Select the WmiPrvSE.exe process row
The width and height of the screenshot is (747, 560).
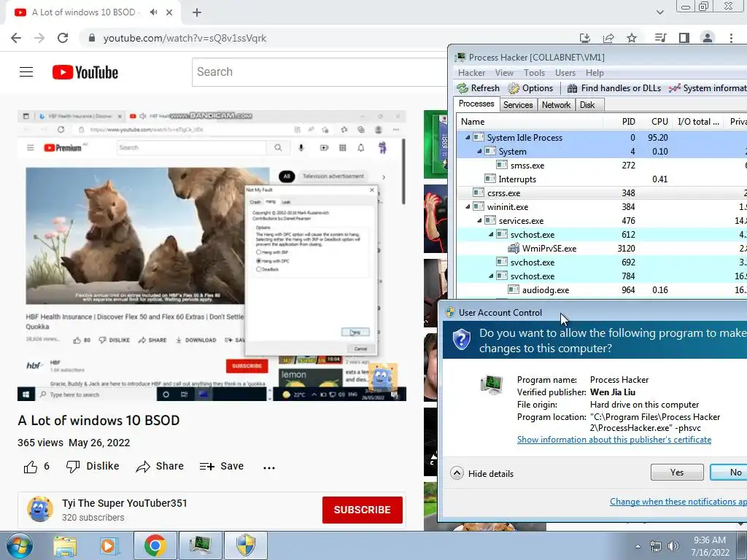pos(602,249)
